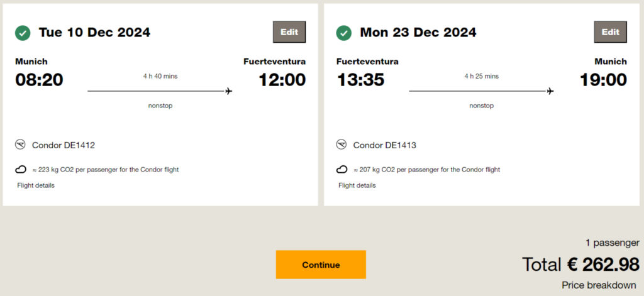Click the Condor logo next to DE1413
The width and height of the screenshot is (644, 296).
[x=342, y=145]
